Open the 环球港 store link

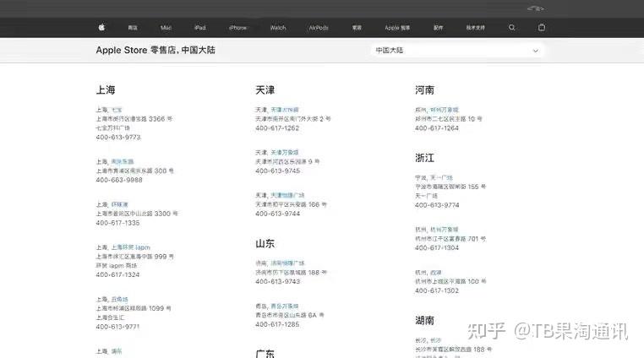tap(119, 204)
